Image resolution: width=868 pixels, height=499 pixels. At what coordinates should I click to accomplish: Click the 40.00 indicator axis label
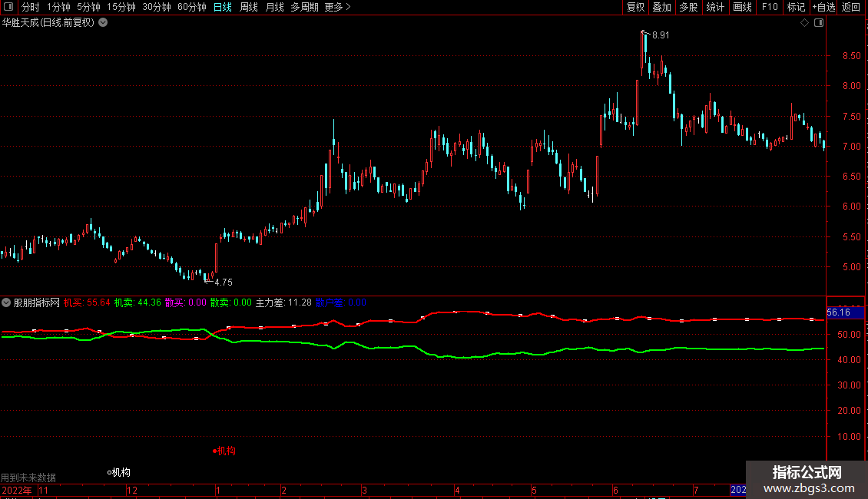point(849,359)
